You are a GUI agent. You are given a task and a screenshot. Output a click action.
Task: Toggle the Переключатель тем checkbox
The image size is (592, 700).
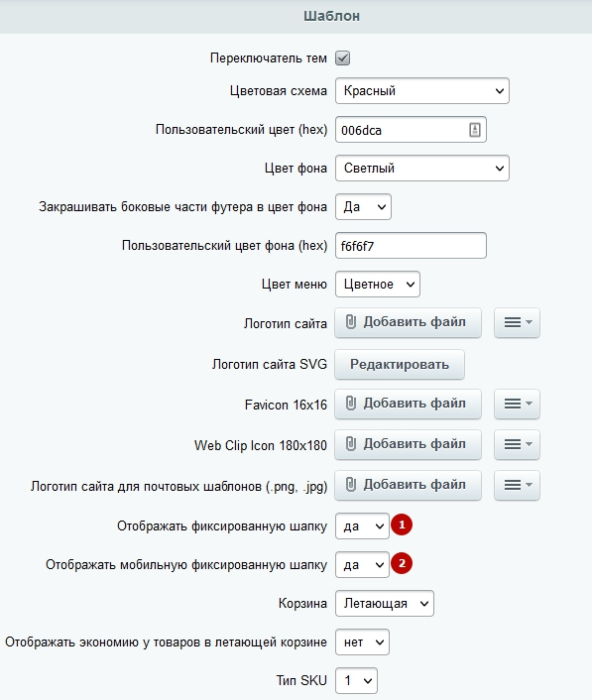coord(343,58)
